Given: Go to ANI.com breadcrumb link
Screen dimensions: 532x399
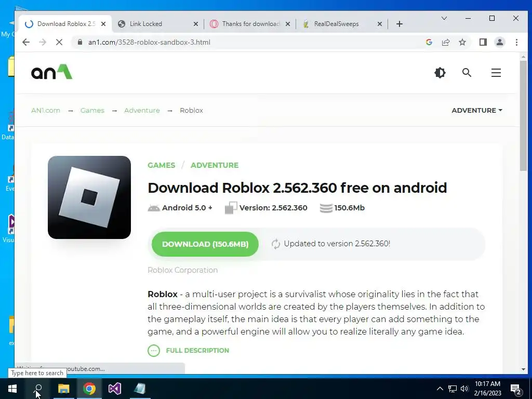Looking at the screenshot, I should tap(46, 110).
